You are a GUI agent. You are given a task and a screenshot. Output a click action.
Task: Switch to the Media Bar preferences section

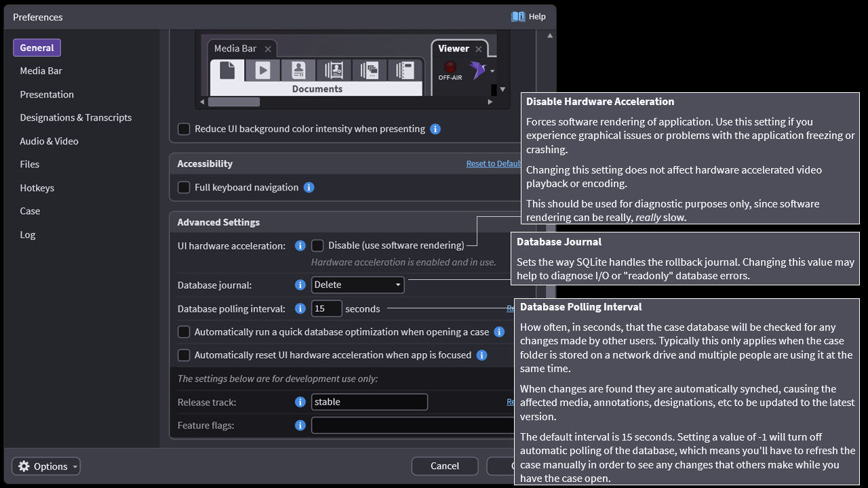[x=41, y=71]
